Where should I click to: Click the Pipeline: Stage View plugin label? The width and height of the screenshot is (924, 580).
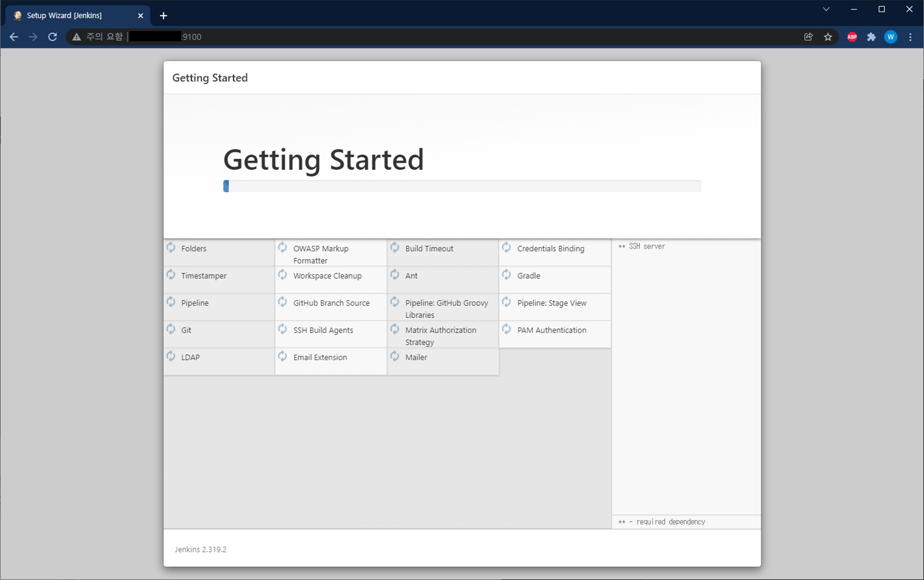(x=552, y=303)
